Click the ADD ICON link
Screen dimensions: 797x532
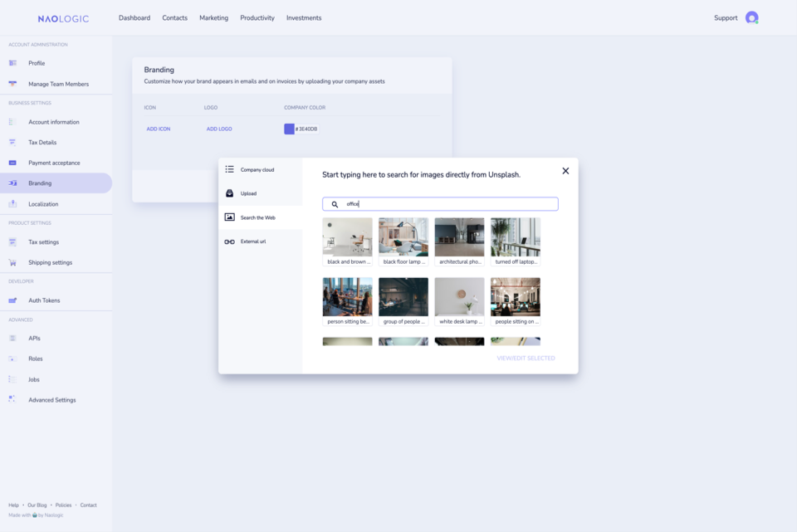159,129
